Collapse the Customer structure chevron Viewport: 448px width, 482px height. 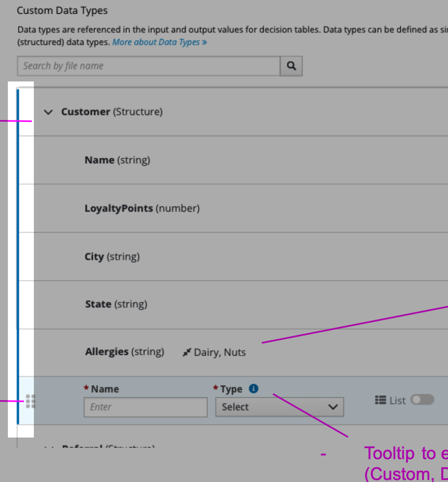coord(48,112)
